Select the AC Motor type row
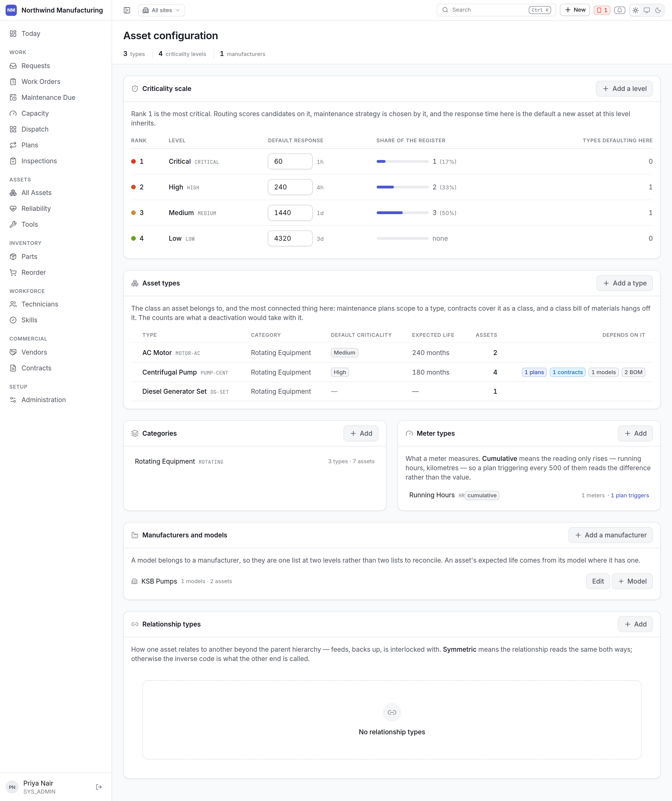 [x=392, y=352]
